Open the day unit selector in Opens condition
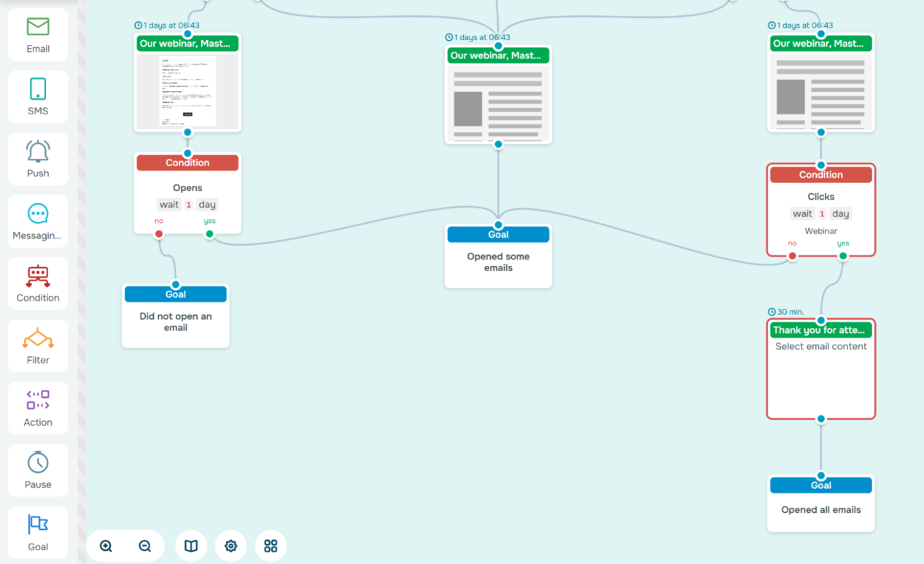This screenshot has width=924, height=564. (x=206, y=205)
